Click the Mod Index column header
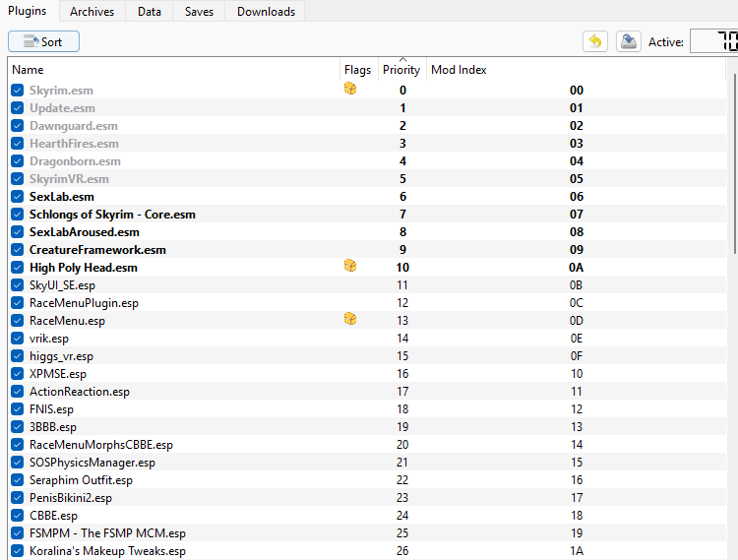Viewport: 738px width, 560px height. (576, 70)
